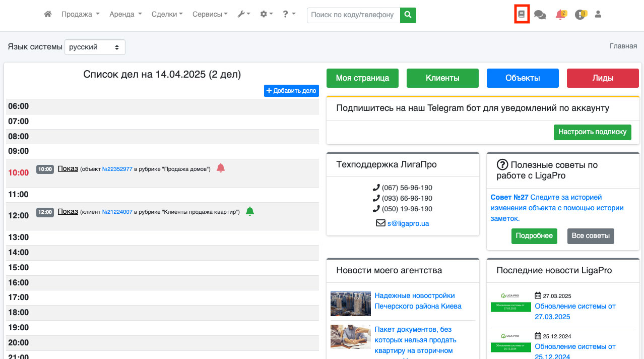Image resolution: width=644 pixels, height=359 pixels.
Task: Toggle red bell on 10:00 showing
Action: 220,168
